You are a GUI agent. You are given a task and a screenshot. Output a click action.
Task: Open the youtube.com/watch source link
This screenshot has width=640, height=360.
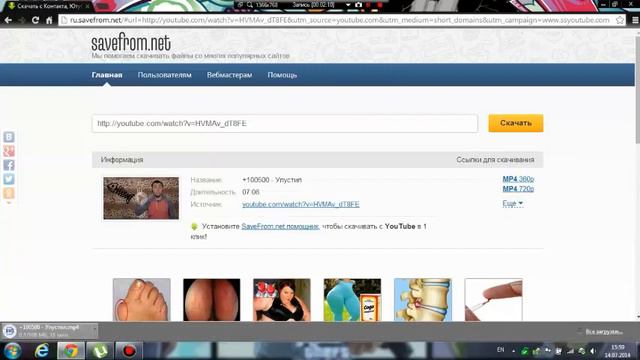click(x=301, y=204)
